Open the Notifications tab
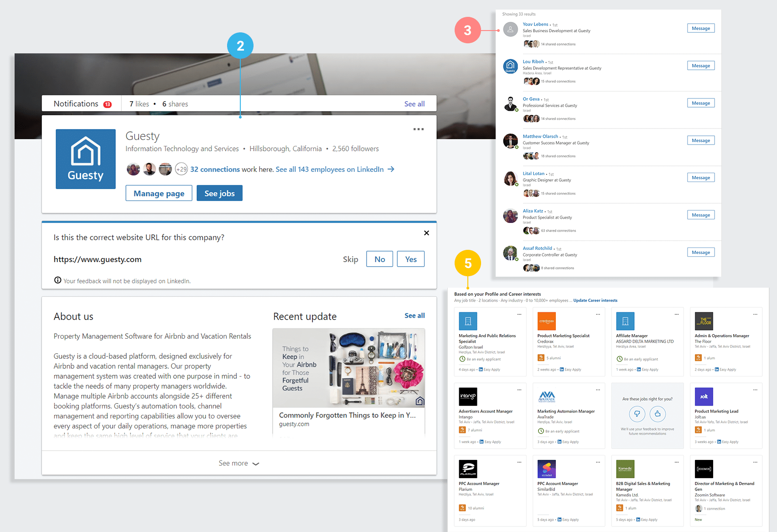777x532 pixels. tap(82, 103)
